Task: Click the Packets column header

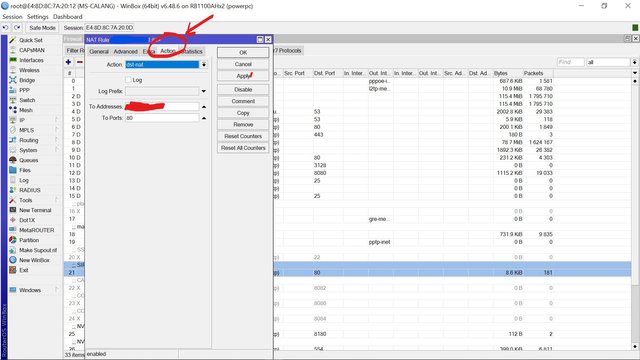Action: pyautogui.click(x=538, y=73)
